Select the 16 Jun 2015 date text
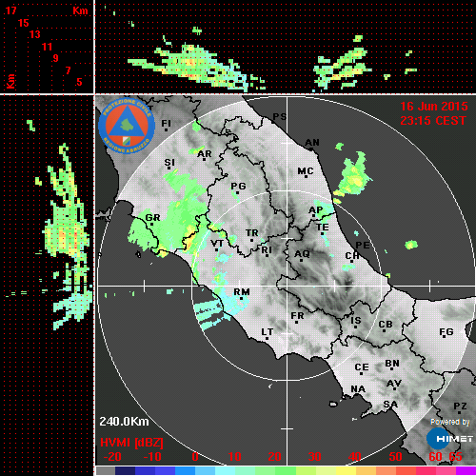 click(434, 107)
